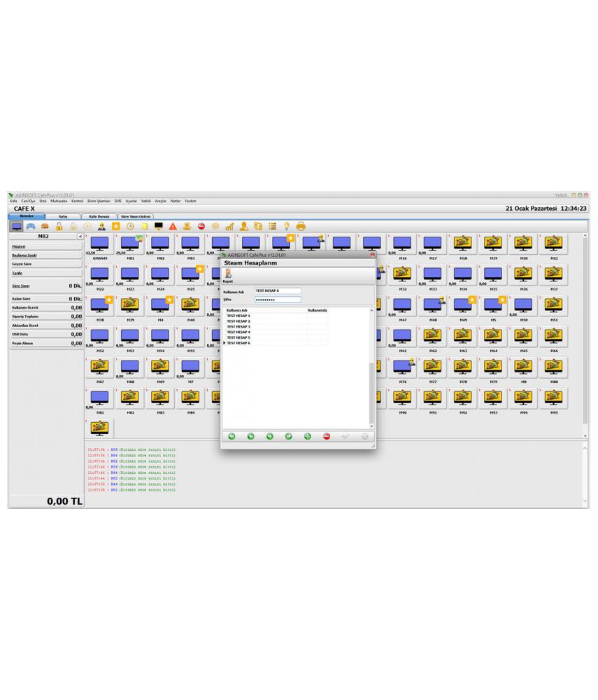Switch to the Kafe Durum tab
Viewport: 598px width, 700px height.
pyautogui.click(x=99, y=216)
